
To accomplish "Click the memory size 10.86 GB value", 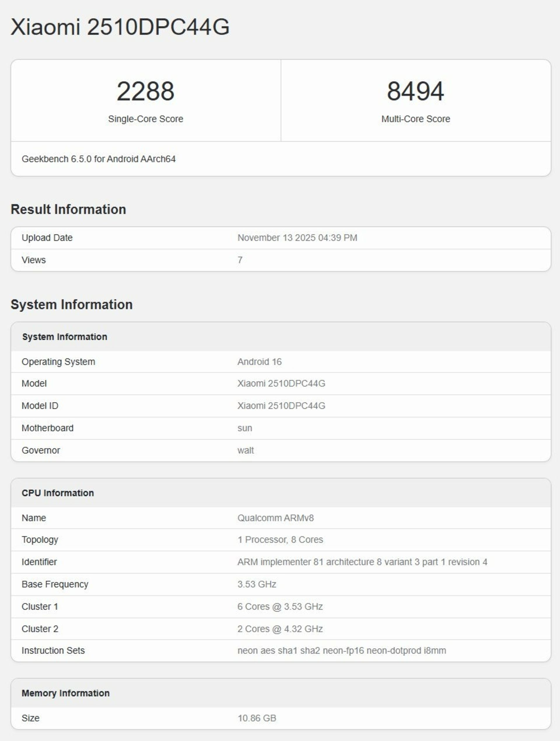I will [257, 718].
